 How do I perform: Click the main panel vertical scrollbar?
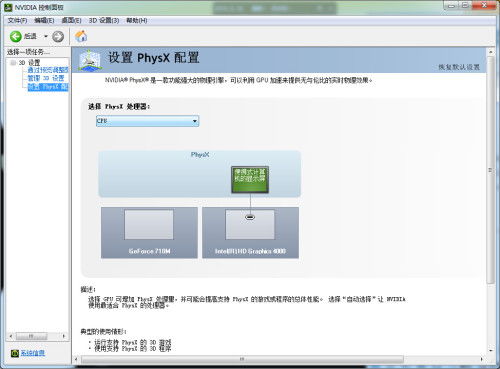(x=490, y=170)
